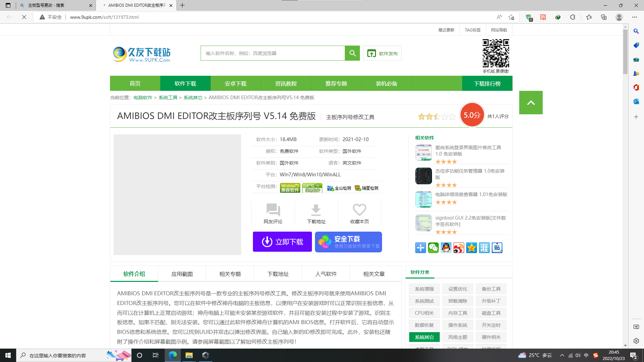Click the green scroll-to-top arrow button
The height and width of the screenshot is (362, 644).
point(531,103)
